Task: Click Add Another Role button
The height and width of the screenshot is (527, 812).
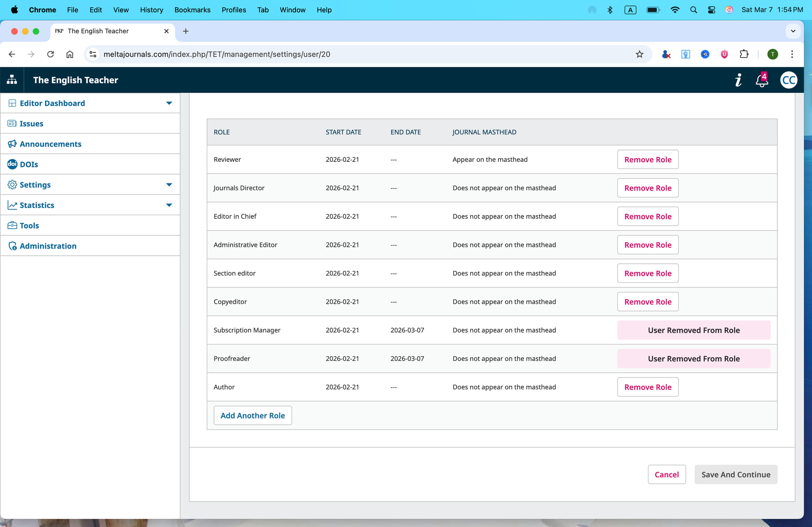Action: (x=252, y=415)
